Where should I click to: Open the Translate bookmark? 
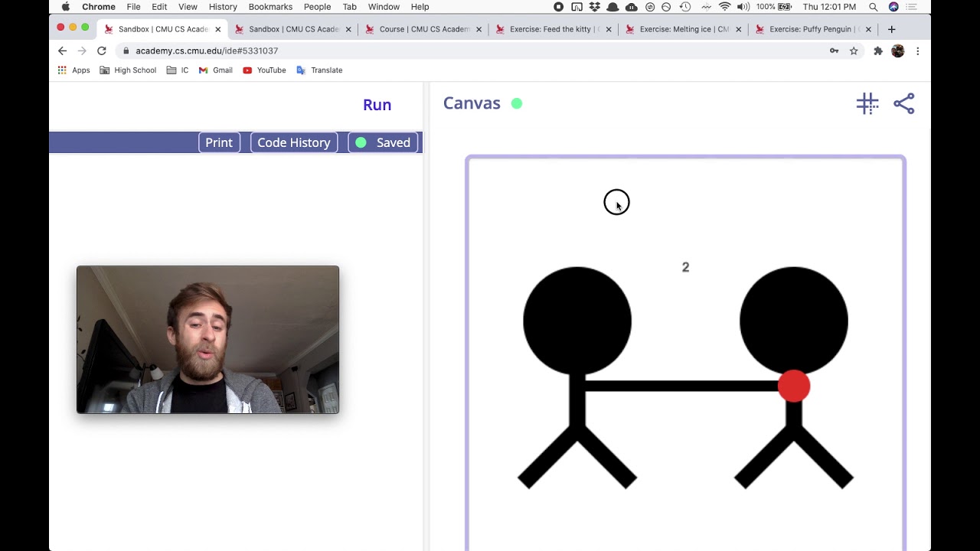319,70
